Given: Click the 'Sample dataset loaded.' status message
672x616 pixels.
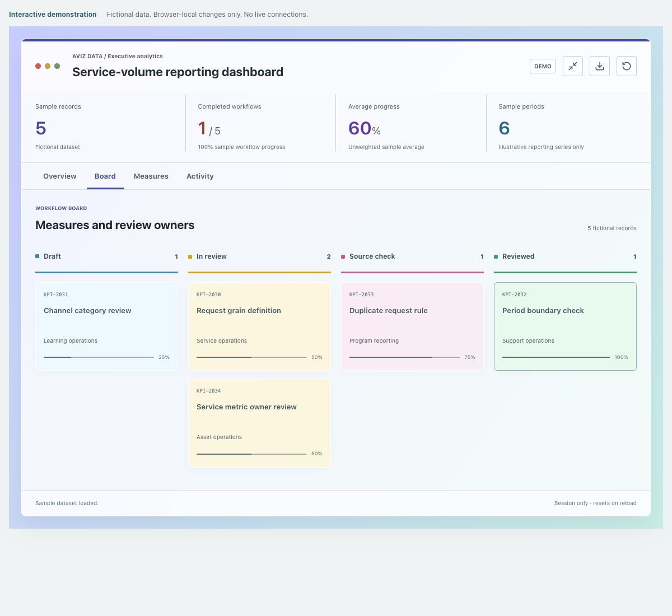Looking at the screenshot, I should pos(67,503).
